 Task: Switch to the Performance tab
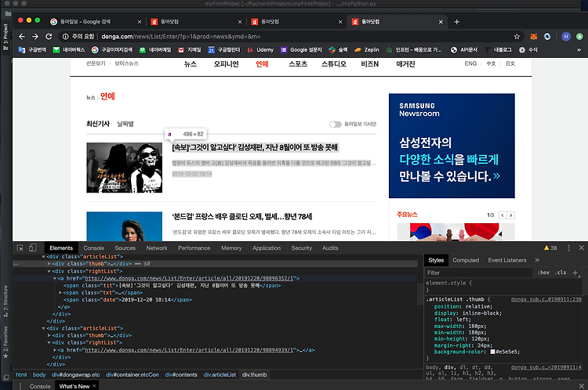(194, 248)
